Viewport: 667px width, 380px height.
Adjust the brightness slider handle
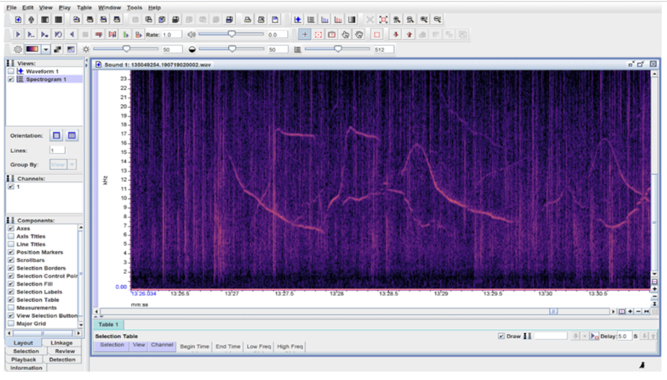[126, 49]
